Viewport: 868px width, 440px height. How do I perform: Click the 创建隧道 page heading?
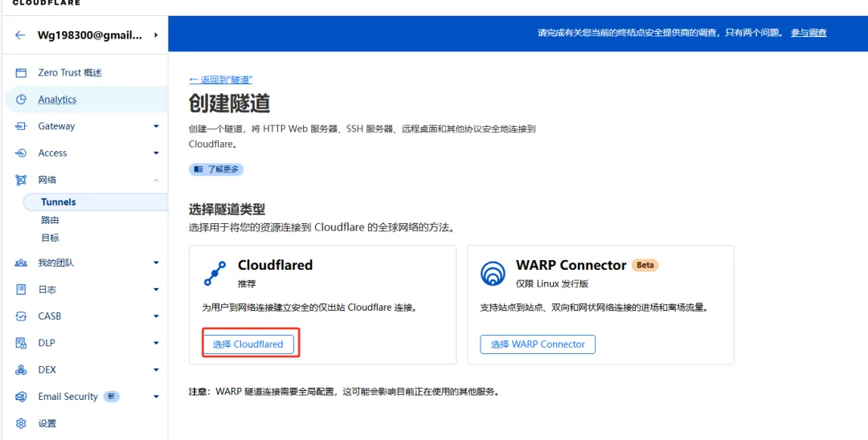point(230,104)
